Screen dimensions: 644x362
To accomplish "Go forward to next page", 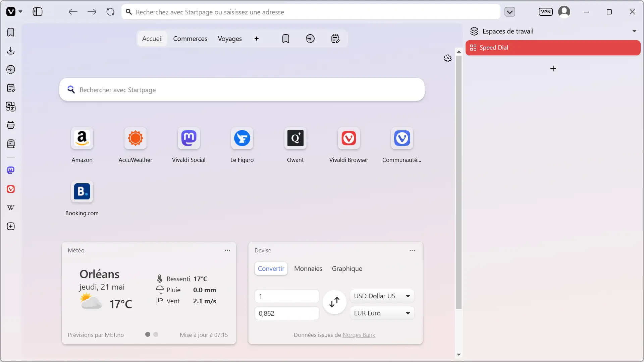I will tap(92, 12).
